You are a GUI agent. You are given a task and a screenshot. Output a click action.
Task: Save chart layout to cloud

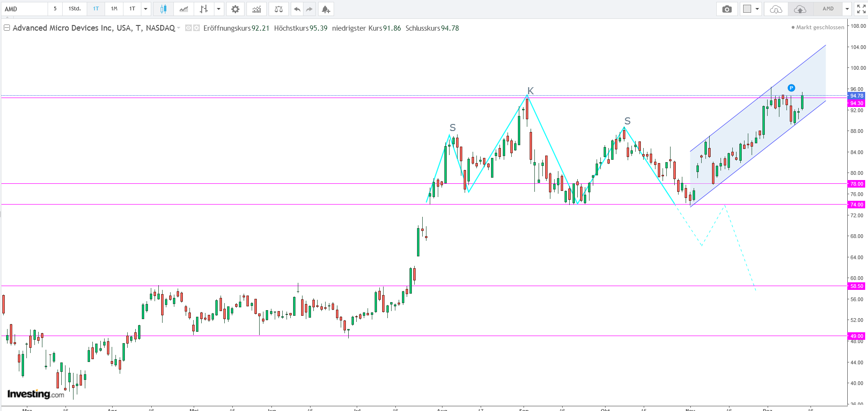click(800, 9)
